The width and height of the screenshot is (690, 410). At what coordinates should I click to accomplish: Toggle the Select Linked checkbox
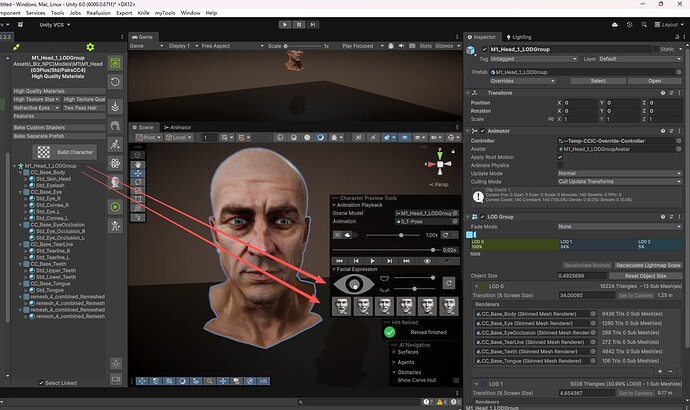click(x=41, y=383)
